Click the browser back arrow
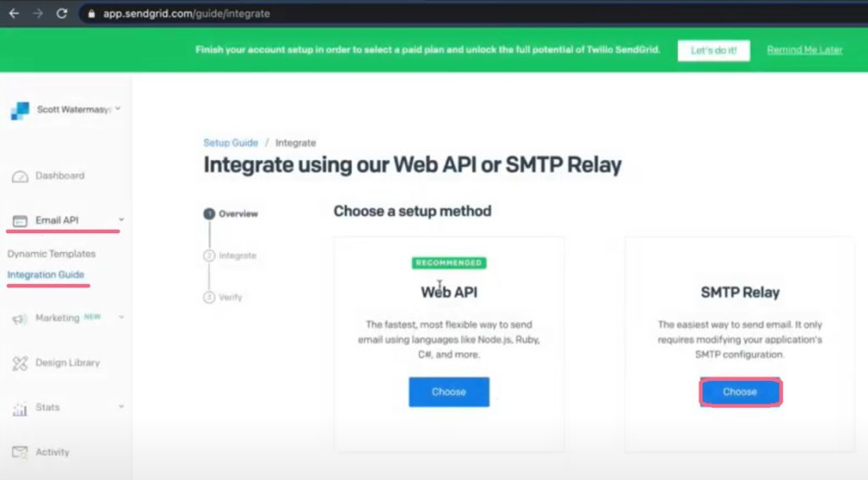Screen dimensions: 868x480 click(x=14, y=14)
